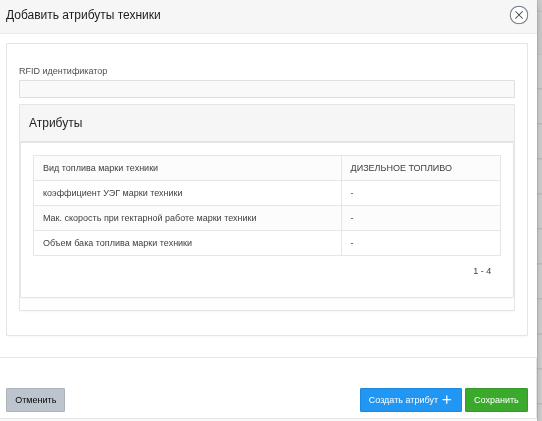Image resolution: width=542 pixels, height=421 pixels.
Task: Select the Вид топлива марки техники row
Action: pyautogui.click(x=267, y=168)
